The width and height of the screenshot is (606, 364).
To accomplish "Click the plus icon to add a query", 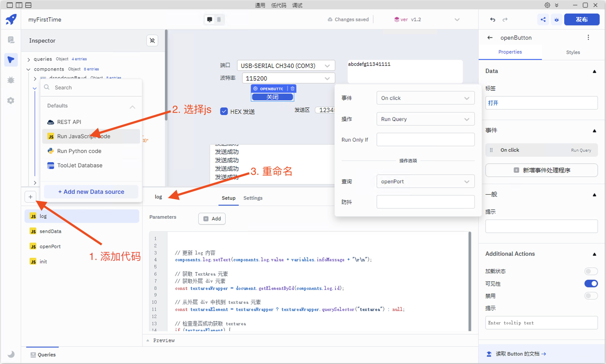I will (30, 197).
